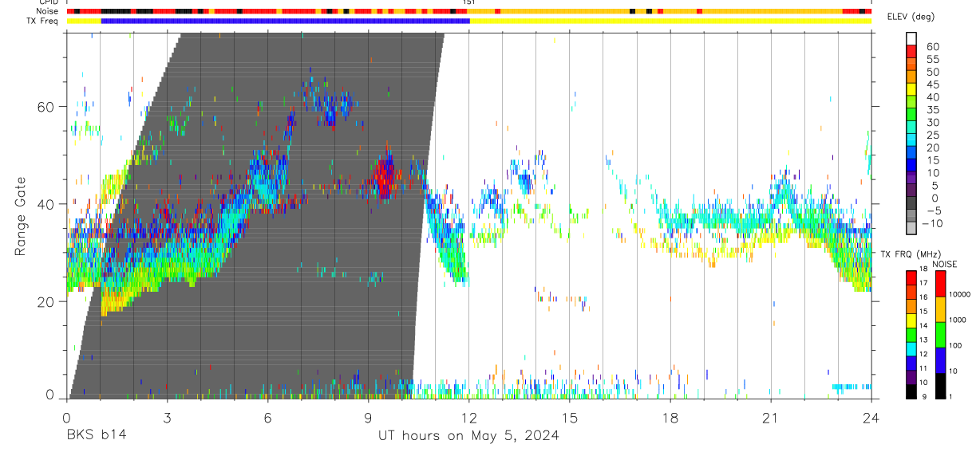The image size is (980, 452).
Task: Click the blue segment of TX Freq bar
Action: point(285,21)
